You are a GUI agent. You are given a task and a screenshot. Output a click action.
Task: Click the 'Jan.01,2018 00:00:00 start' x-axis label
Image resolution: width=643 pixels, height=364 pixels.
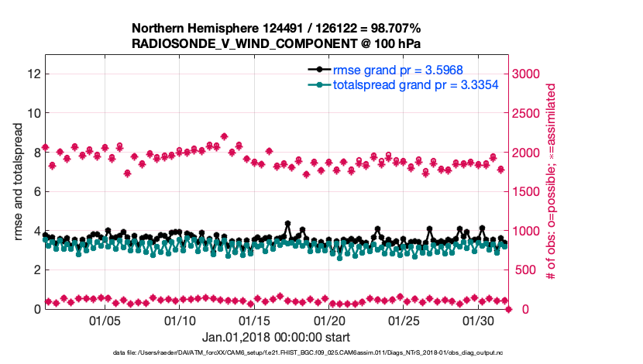(276, 337)
